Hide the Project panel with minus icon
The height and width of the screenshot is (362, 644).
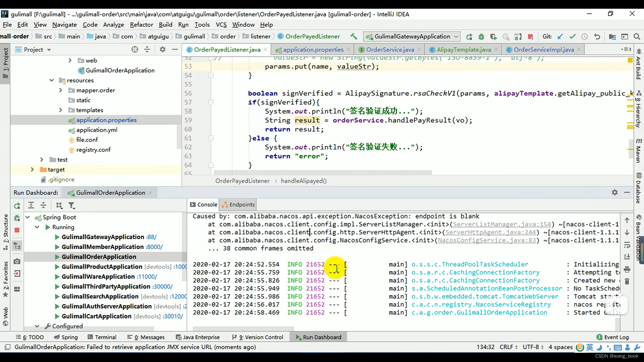click(175, 50)
